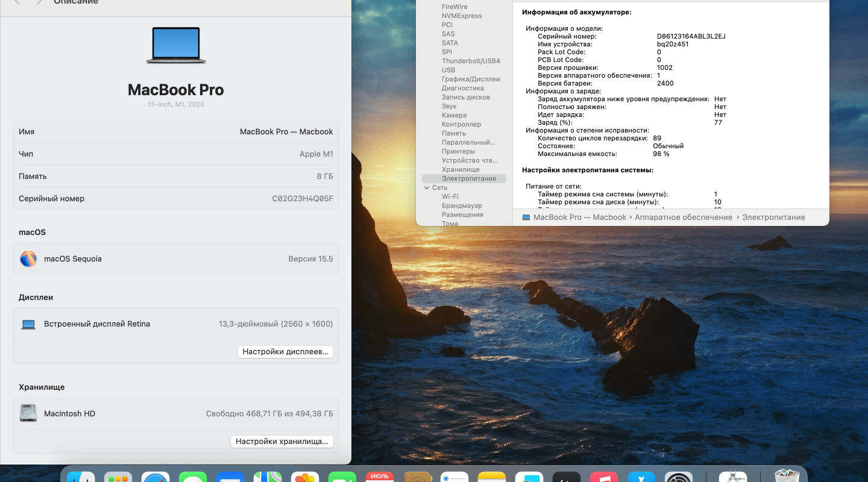The height and width of the screenshot is (482, 868).
Task: Click the MacBook Pro laptop image
Action: [x=176, y=46]
